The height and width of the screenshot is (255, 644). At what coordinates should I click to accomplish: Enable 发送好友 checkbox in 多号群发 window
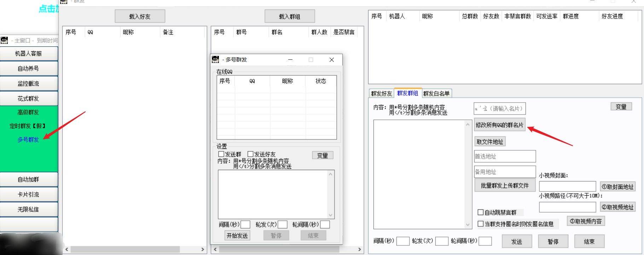[x=250, y=154]
